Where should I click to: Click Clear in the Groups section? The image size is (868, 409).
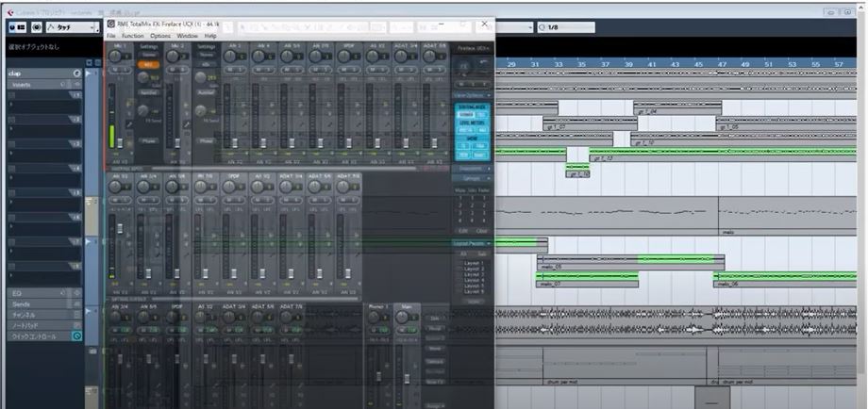click(482, 231)
